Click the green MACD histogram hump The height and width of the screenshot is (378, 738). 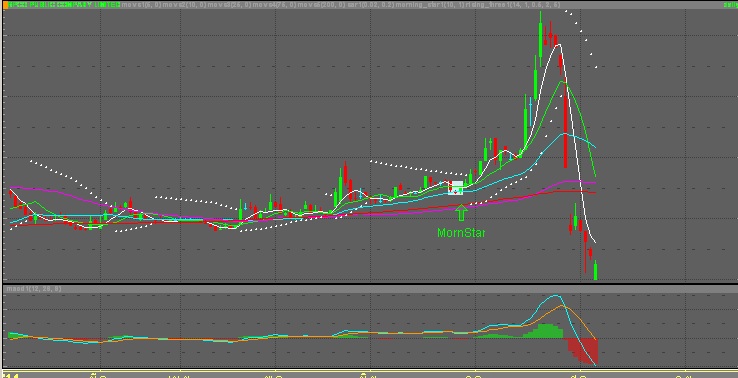click(544, 331)
